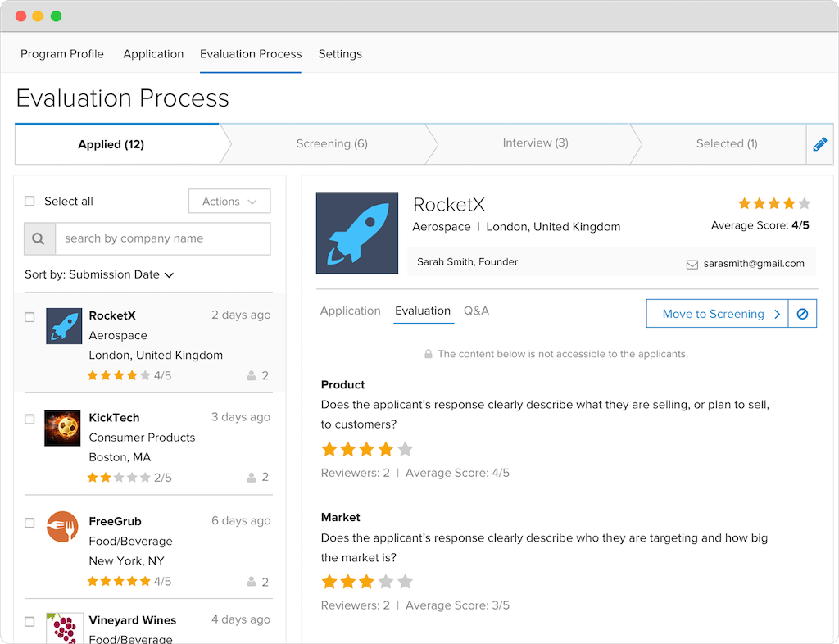Click the KickTech flaming soccer ball logo
The image size is (839, 644).
tap(63, 428)
